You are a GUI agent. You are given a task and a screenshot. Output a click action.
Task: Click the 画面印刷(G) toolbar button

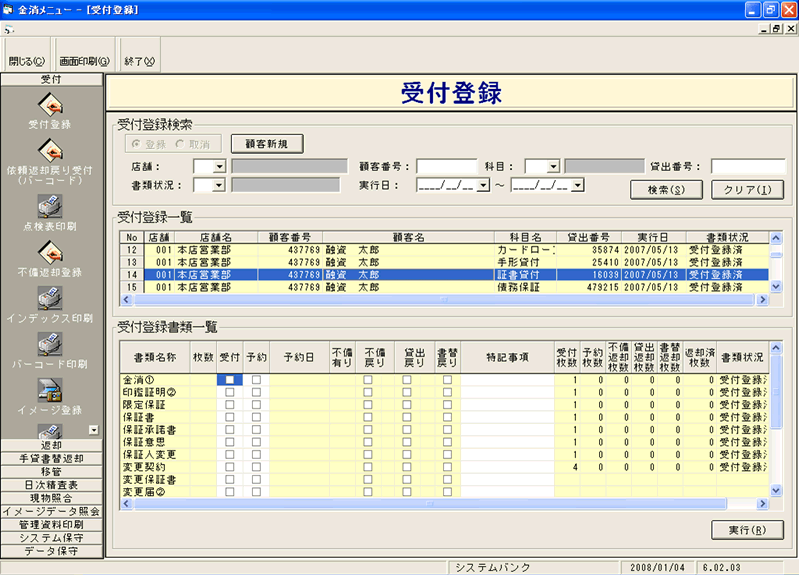coord(84,61)
